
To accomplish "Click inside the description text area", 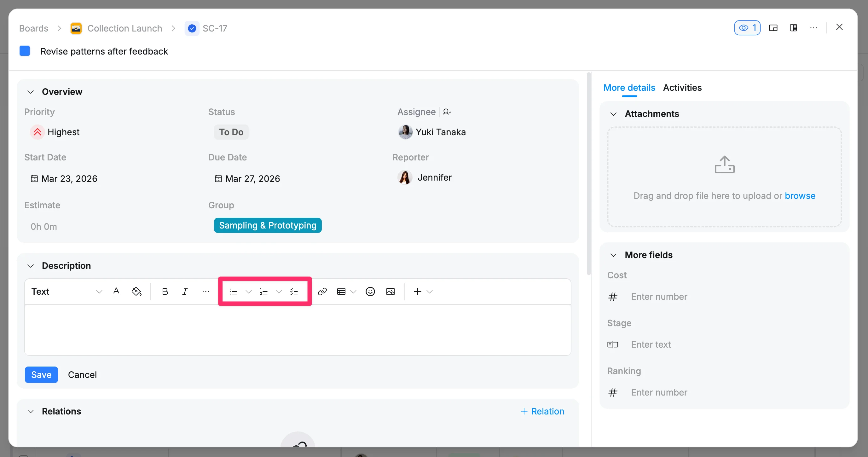I will tap(298, 330).
